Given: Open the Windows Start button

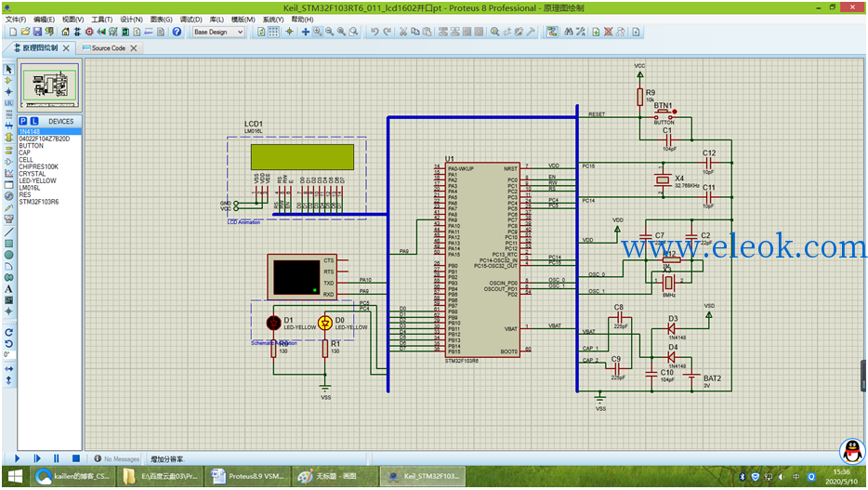Looking at the screenshot, I should (x=15, y=476).
